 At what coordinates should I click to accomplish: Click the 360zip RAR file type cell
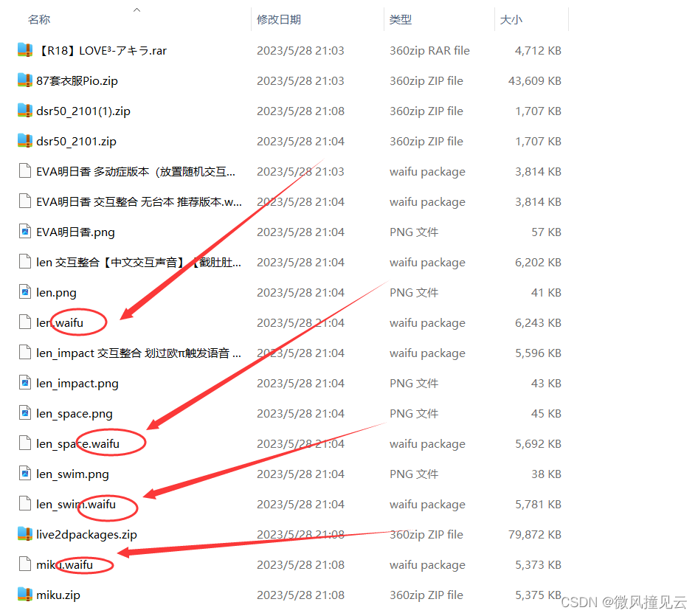pyautogui.click(x=429, y=51)
